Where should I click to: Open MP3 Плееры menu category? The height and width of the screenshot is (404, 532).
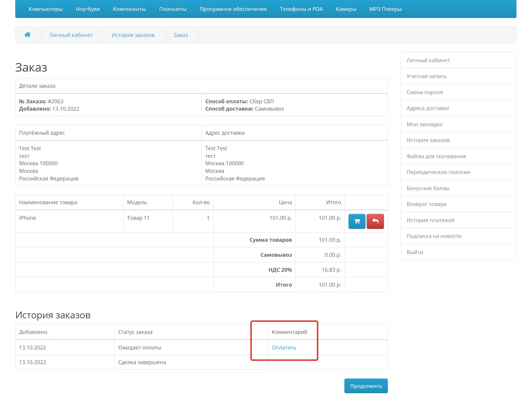[385, 9]
